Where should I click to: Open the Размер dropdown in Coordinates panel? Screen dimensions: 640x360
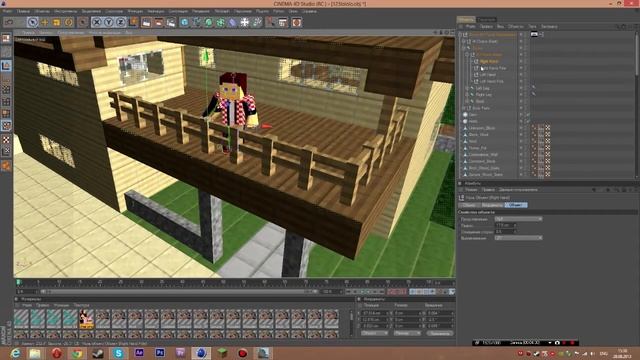pos(407,333)
